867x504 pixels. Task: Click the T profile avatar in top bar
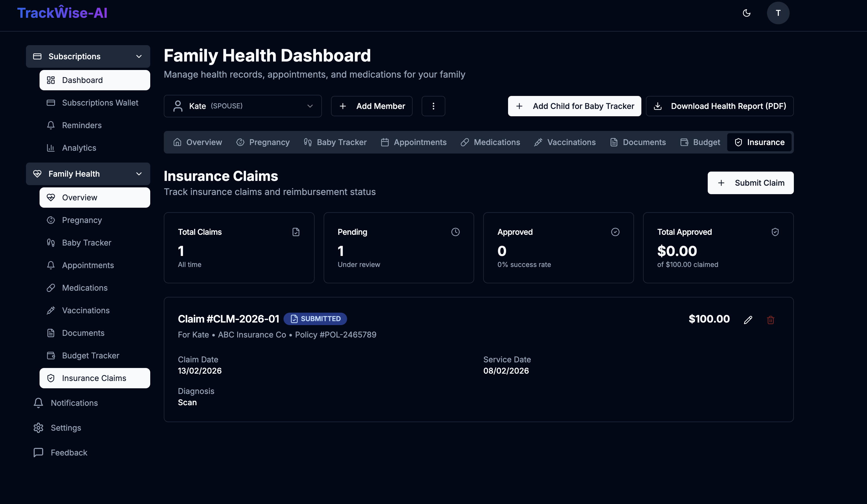pyautogui.click(x=778, y=13)
